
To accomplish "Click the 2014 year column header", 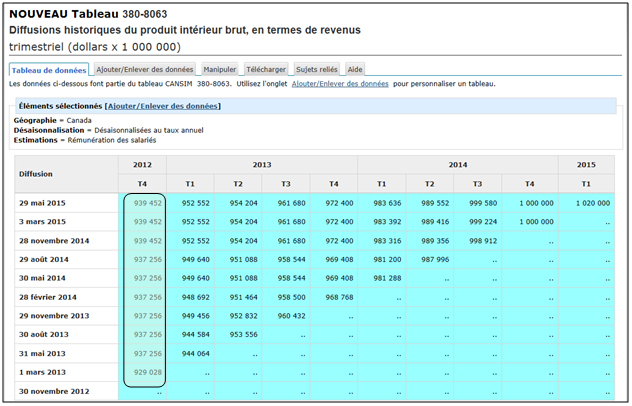I will (x=457, y=164).
